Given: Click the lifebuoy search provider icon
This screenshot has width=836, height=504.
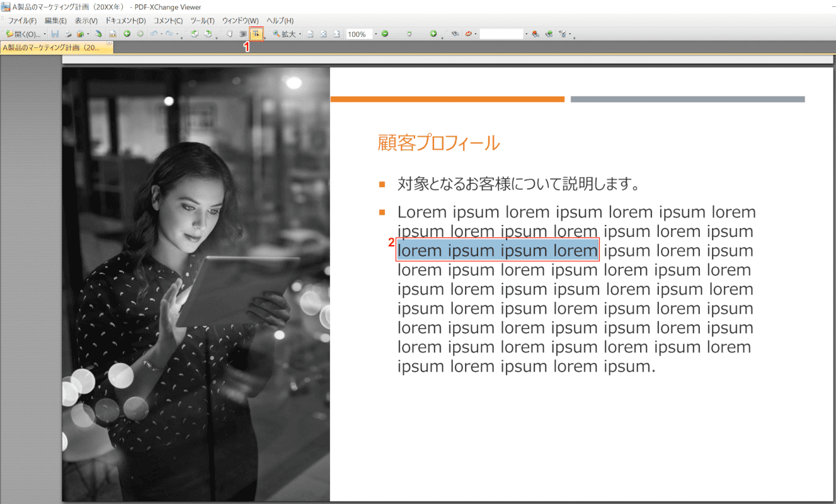Looking at the screenshot, I should pyautogui.click(x=468, y=34).
